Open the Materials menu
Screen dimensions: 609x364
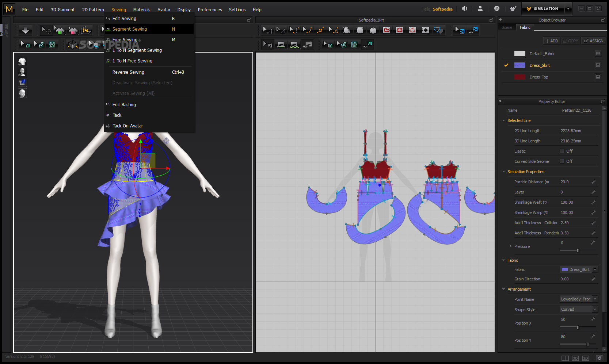(142, 10)
